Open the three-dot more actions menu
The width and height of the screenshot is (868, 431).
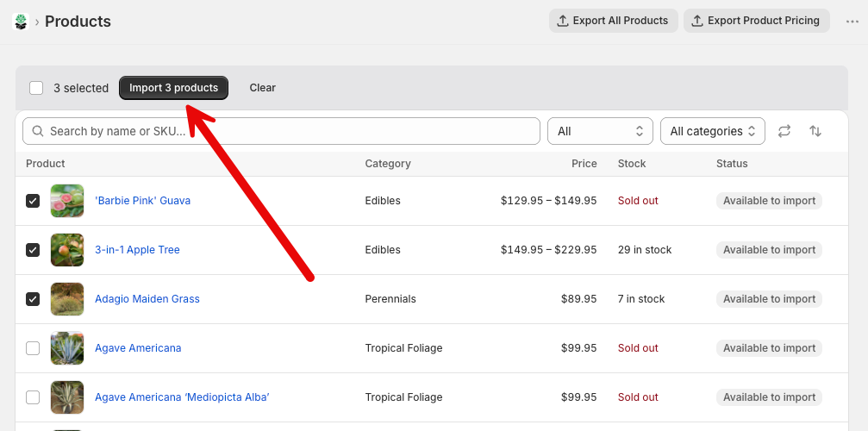click(x=852, y=22)
